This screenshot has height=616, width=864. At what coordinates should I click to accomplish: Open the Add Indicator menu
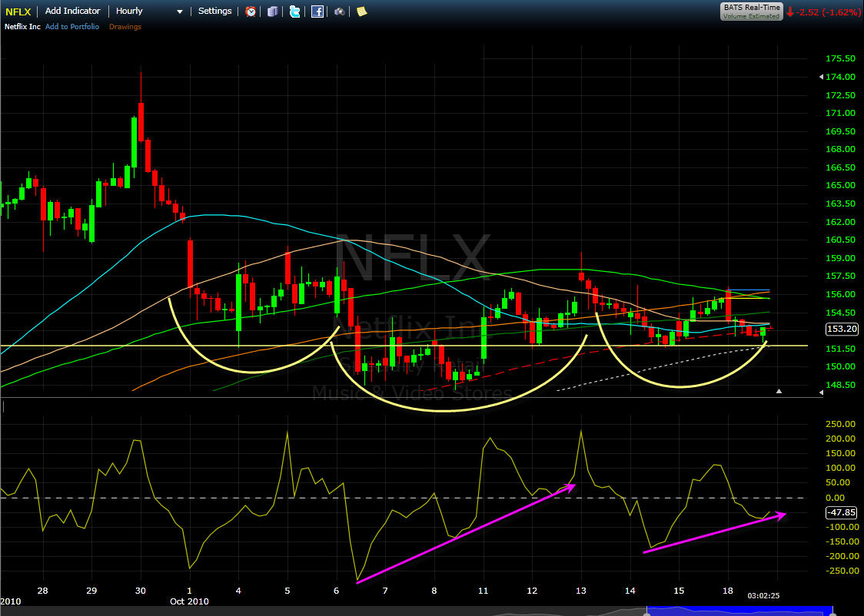pyautogui.click(x=73, y=11)
